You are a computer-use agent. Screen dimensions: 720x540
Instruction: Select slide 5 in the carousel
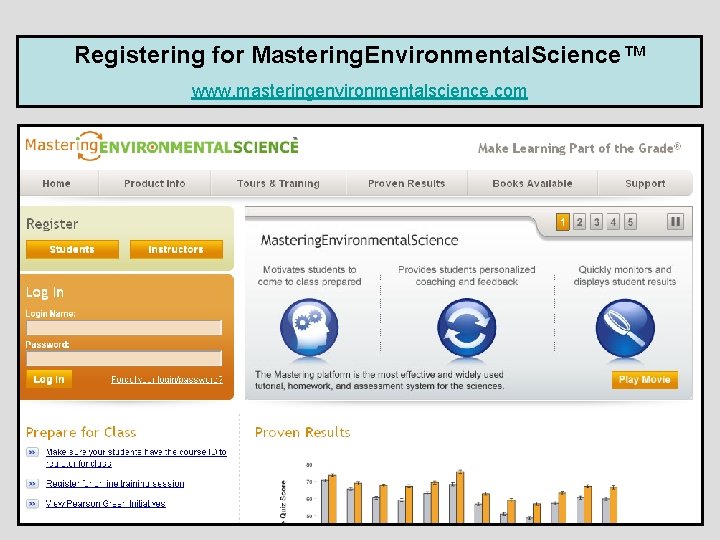(630, 222)
